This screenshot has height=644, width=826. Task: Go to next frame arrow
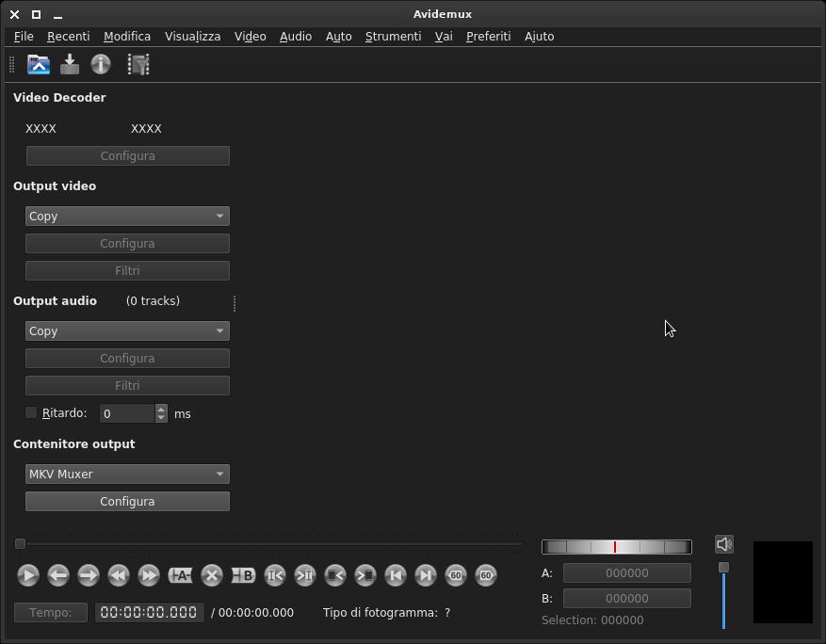pos(89,575)
